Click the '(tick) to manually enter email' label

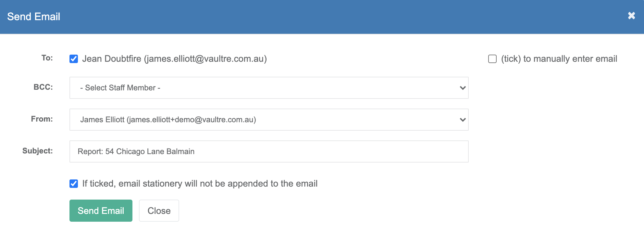pos(559,59)
